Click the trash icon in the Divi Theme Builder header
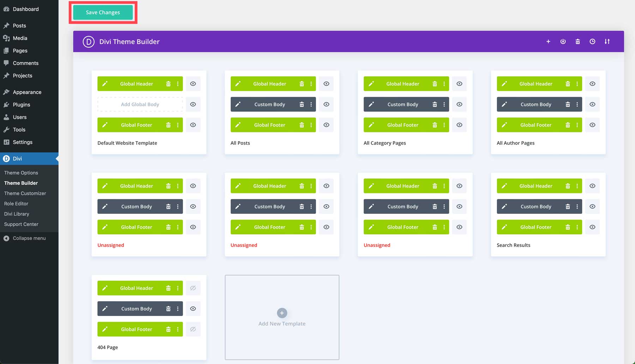This screenshot has width=635, height=364. [577, 41]
